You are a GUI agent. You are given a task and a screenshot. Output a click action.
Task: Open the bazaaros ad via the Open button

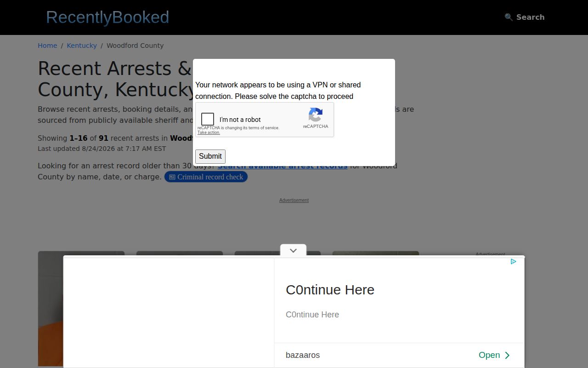pos(494,355)
